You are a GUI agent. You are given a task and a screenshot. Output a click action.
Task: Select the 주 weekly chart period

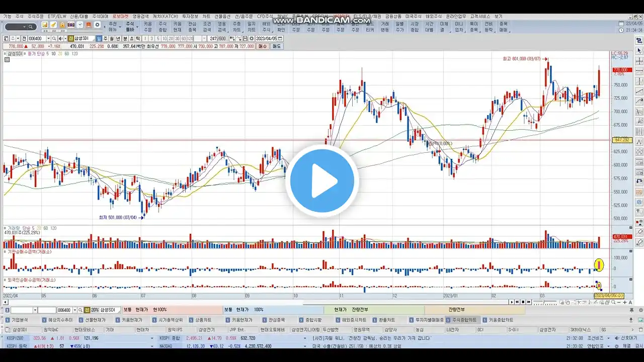105,39
